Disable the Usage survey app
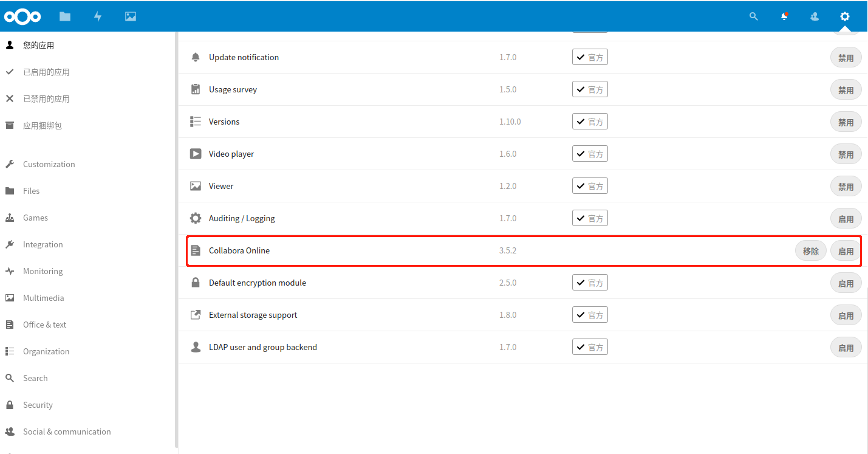The image size is (868, 454). click(846, 89)
